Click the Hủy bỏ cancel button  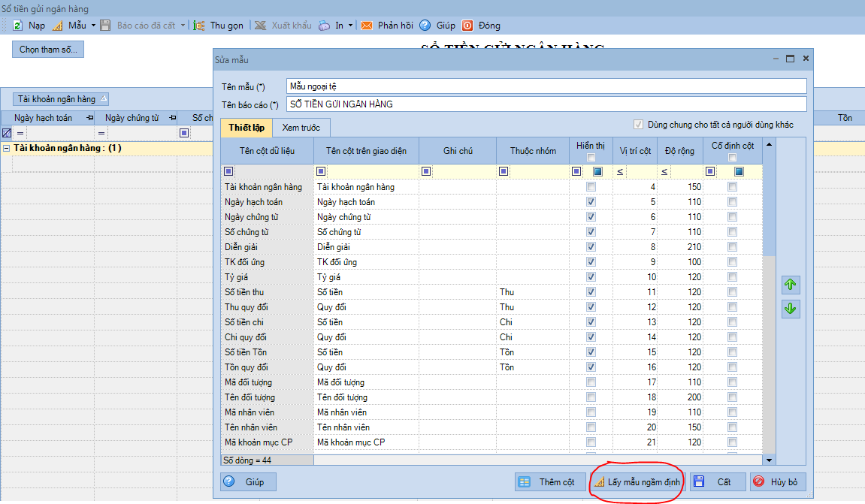click(778, 482)
